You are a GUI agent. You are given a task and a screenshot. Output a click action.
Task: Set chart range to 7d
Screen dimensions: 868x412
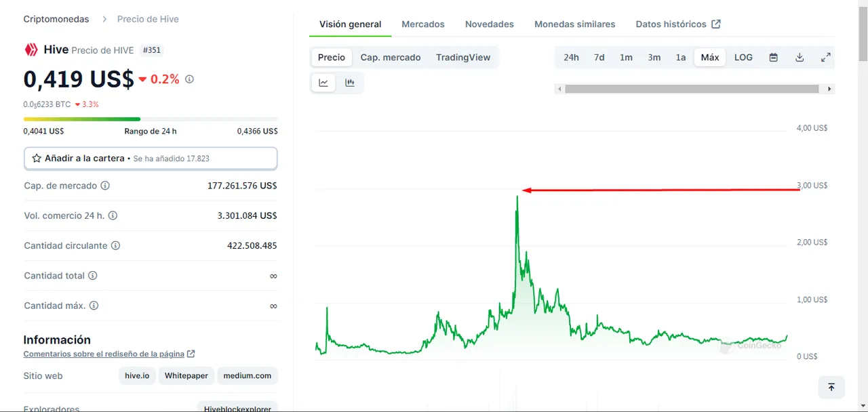599,58
